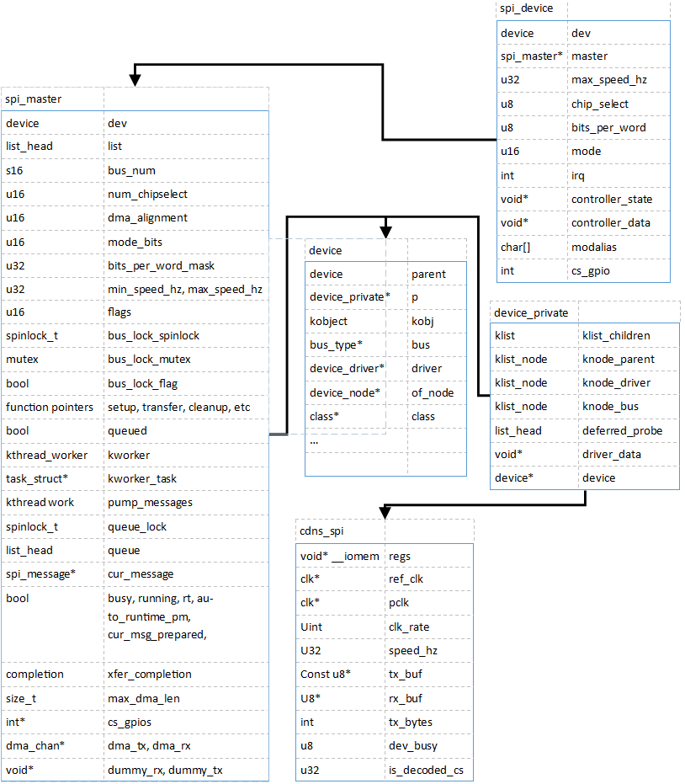Select the deferred_probe field

pyautogui.click(x=622, y=430)
